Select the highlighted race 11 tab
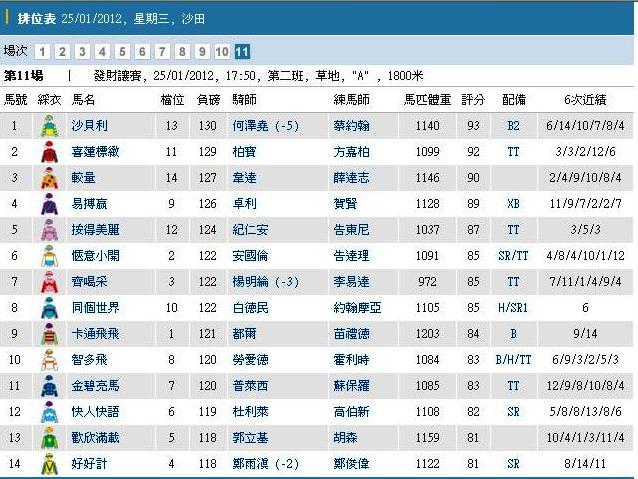Screen dimensions: 638x479 pyautogui.click(x=243, y=52)
